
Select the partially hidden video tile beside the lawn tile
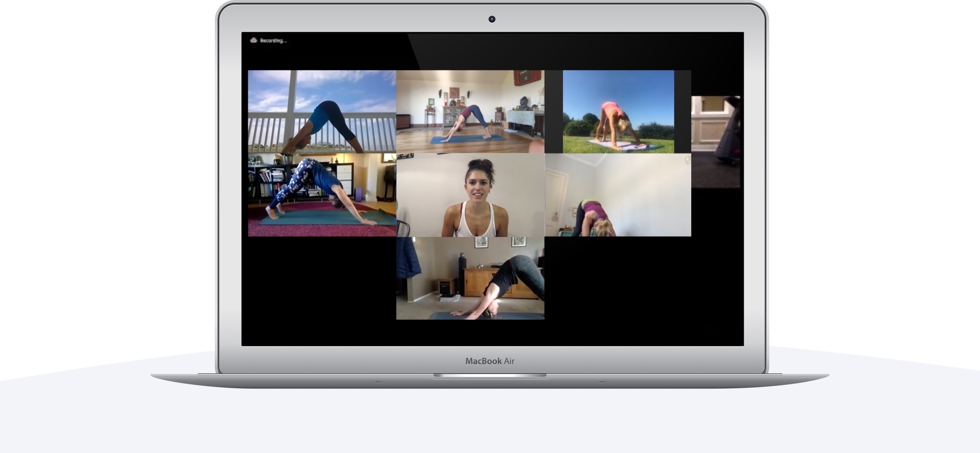point(716,142)
